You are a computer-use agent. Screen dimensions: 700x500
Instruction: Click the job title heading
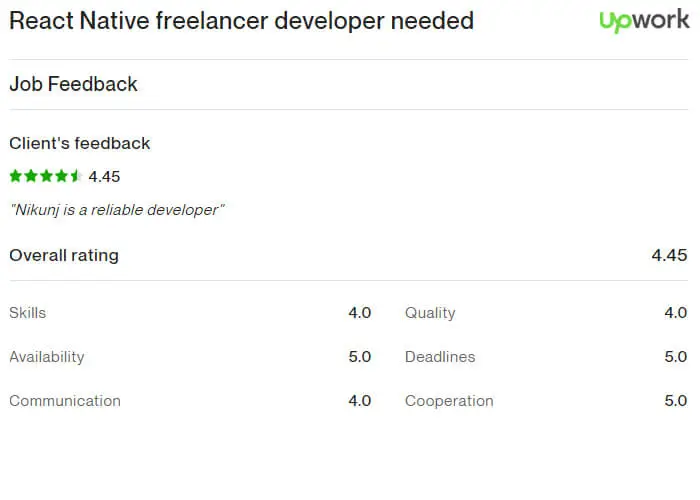(242, 21)
